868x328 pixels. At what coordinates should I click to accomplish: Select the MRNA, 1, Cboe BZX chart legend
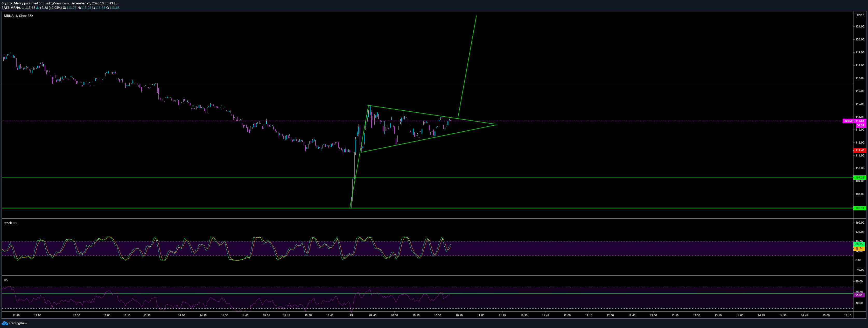[x=18, y=16]
